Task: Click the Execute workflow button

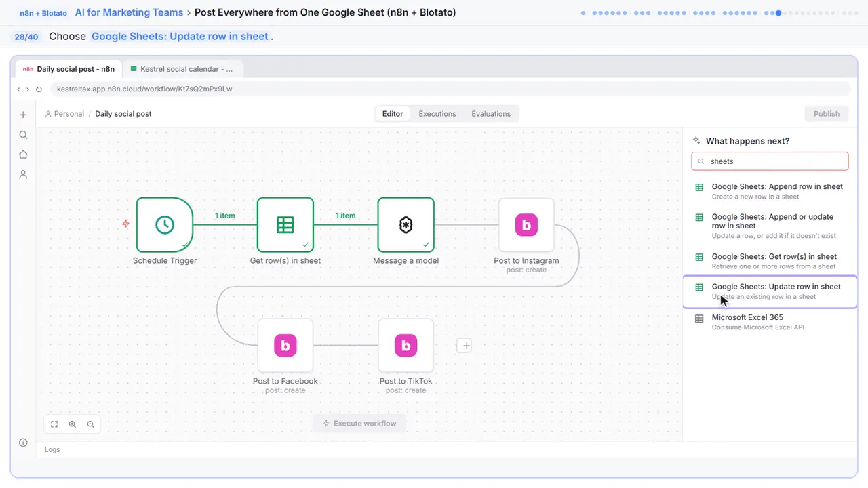Action: 359,424
